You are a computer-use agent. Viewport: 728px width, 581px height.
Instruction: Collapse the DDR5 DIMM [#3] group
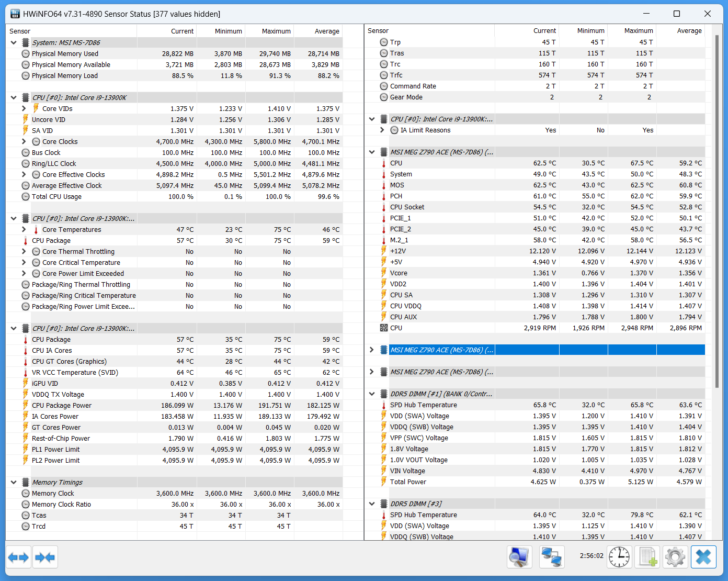(x=372, y=504)
